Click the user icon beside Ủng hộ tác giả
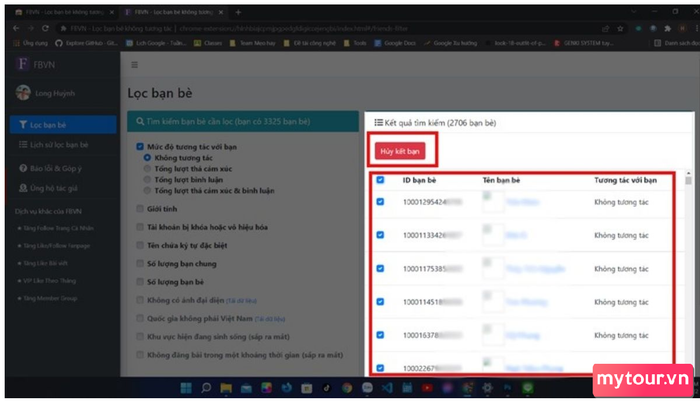This screenshot has height=405, width=700. click(x=23, y=188)
